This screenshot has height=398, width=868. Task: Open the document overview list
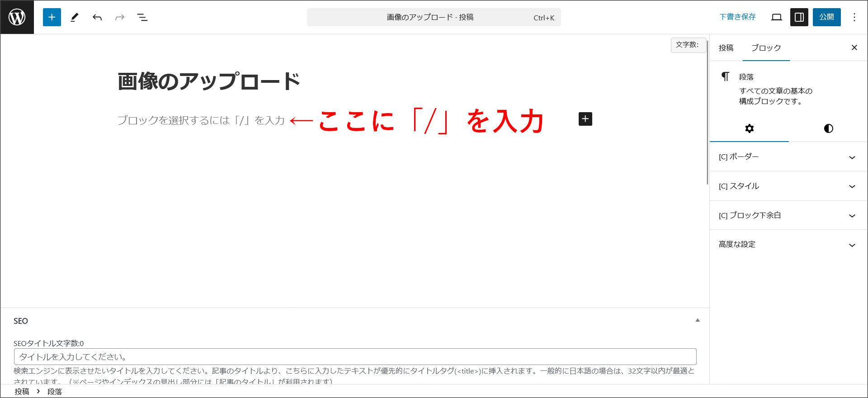(142, 17)
